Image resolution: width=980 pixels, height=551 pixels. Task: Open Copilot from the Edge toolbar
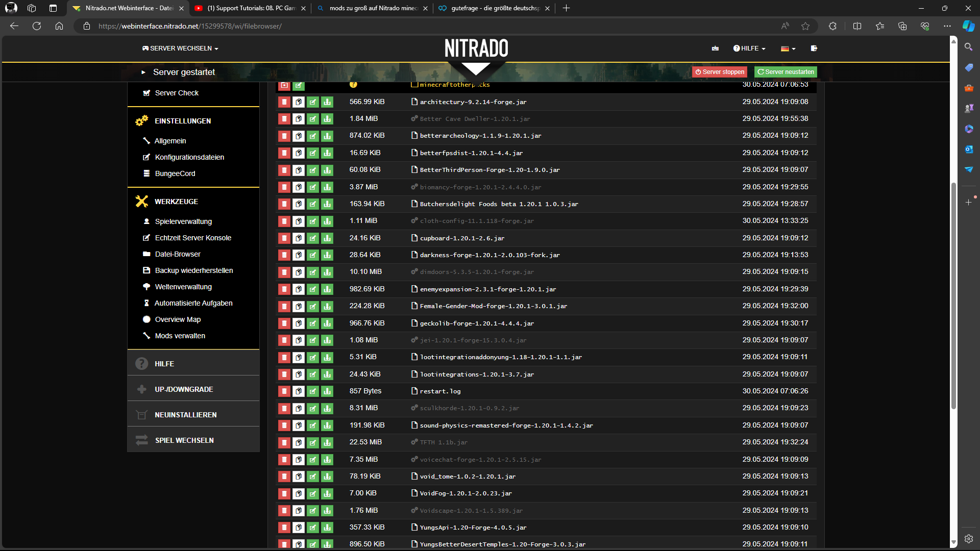pos(969,26)
